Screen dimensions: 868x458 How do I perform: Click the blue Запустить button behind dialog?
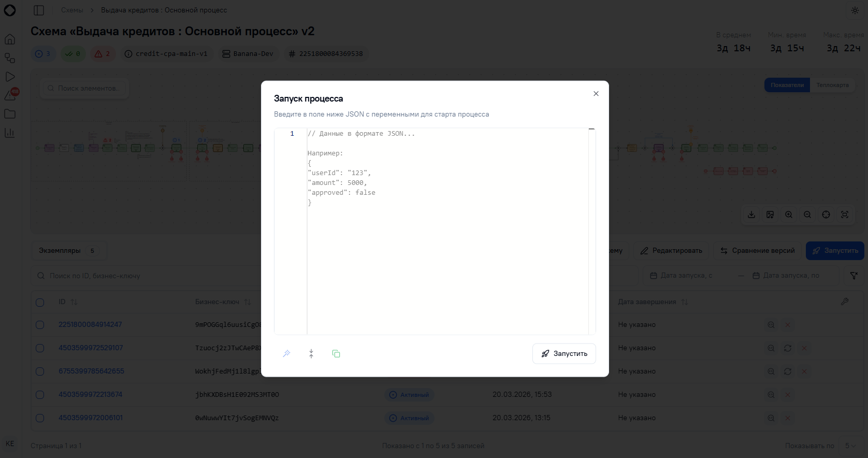[835, 250]
